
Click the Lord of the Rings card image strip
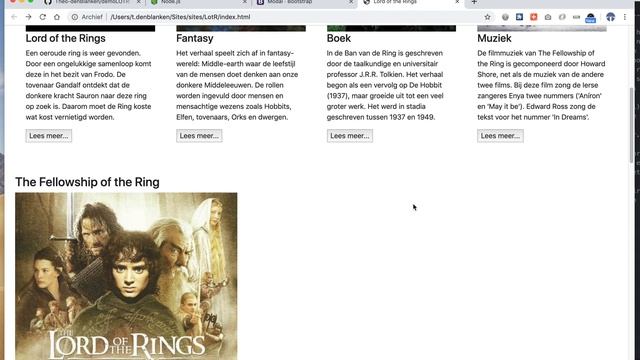pos(90,28)
